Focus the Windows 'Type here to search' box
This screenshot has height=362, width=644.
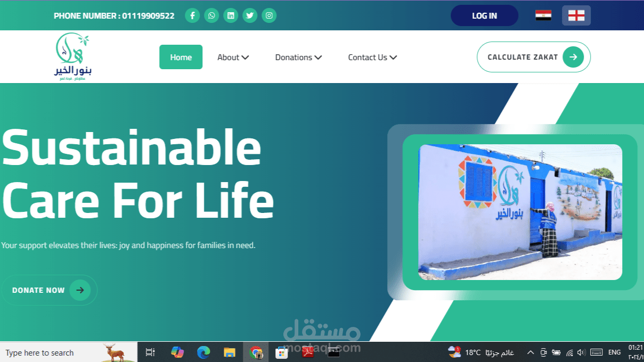pyautogui.click(x=68, y=352)
